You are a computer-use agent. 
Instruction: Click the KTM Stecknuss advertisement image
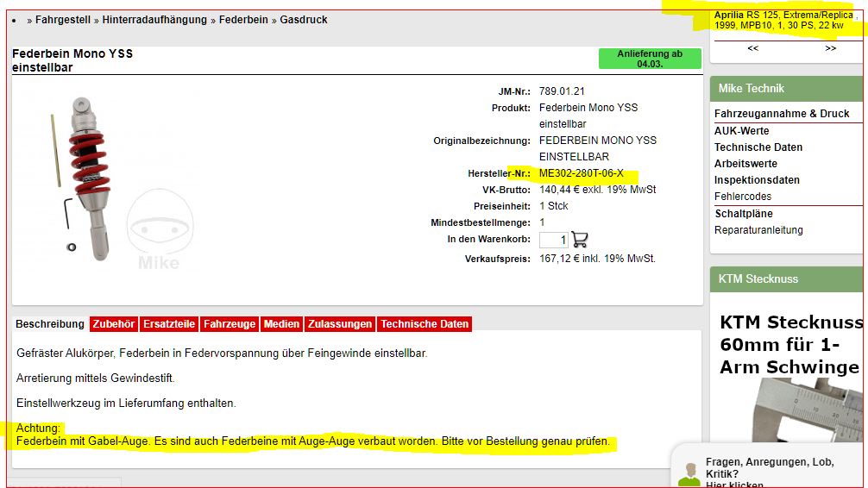click(x=789, y=379)
